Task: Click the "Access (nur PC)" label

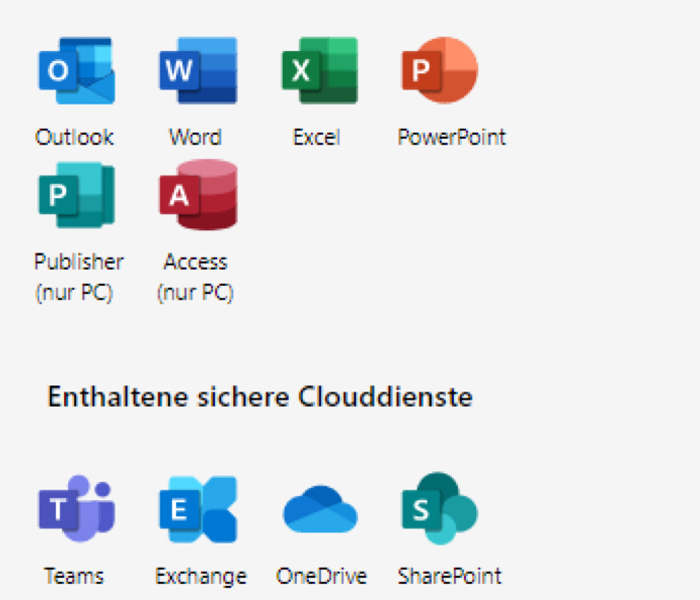Action: [196, 277]
